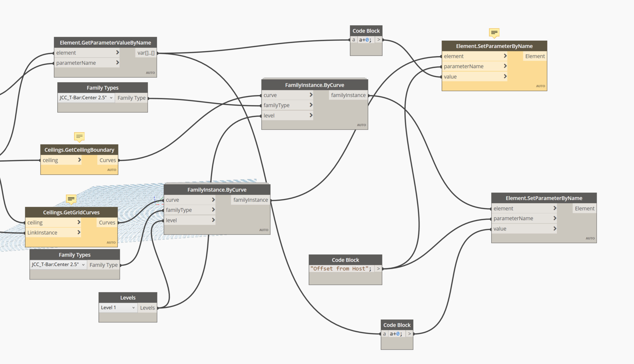Click the note icon above Ceilings.GetGridCurves
Viewport: 634px width, 364px height.
tap(71, 199)
